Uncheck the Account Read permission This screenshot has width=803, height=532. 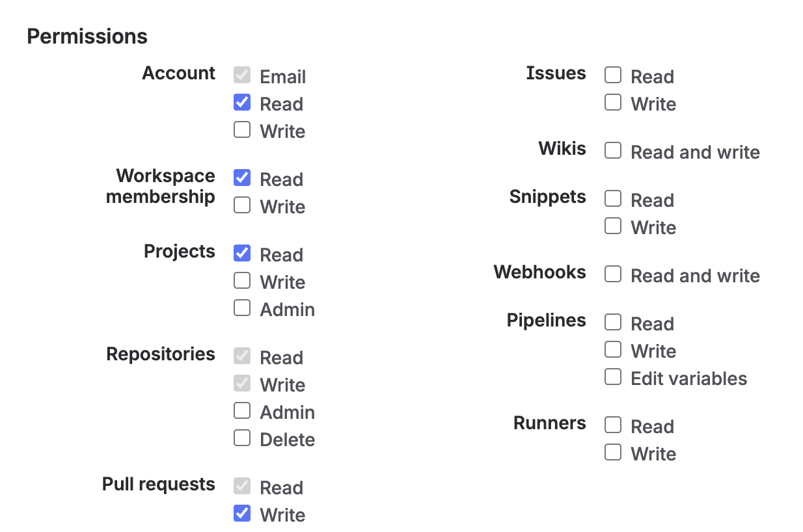click(x=242, y=103)
